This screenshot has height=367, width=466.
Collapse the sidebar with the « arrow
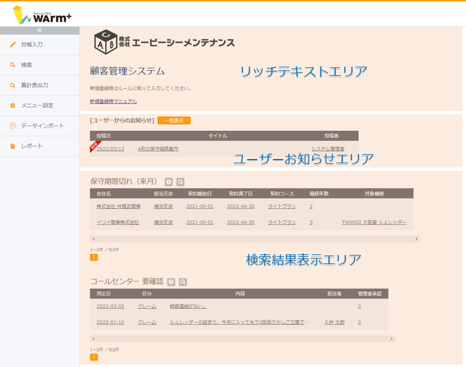point(39,30)
